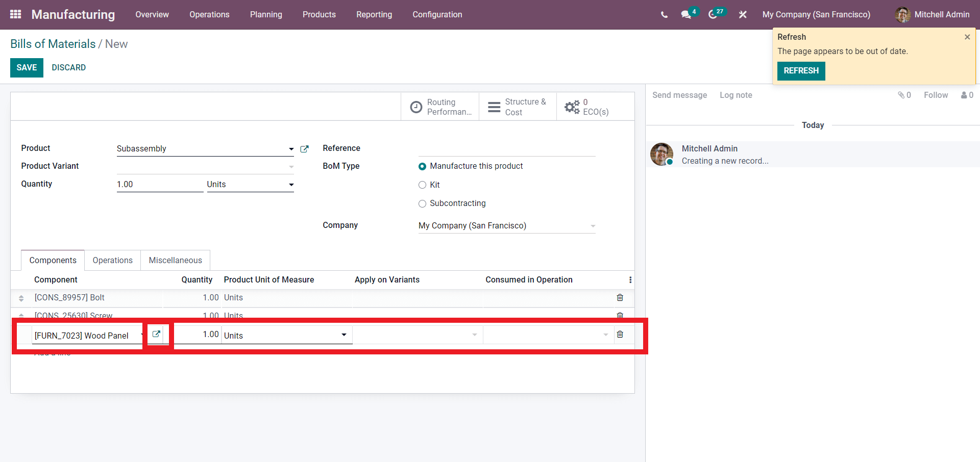Open the Products menu
The width and height of the screenshot is (980, 462).
pyautogui.click(x=319, y=15)
